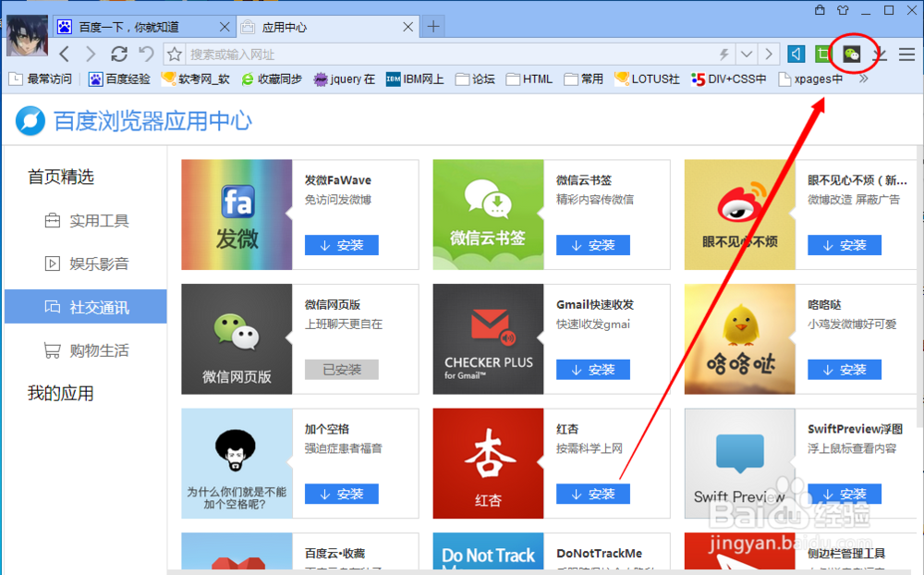Install the 红杏 app
Viewport: 924px width, 575px height.
coord(593,495)
